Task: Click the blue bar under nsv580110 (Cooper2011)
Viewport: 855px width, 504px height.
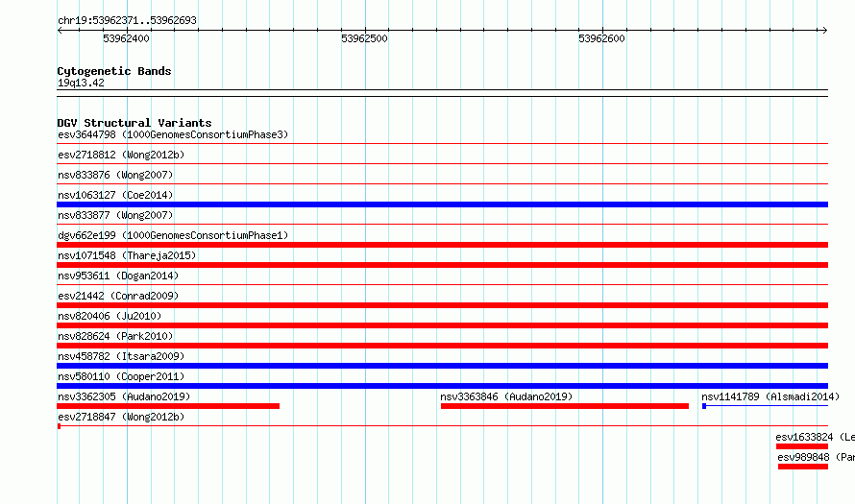Action: [x=442, y=386]
